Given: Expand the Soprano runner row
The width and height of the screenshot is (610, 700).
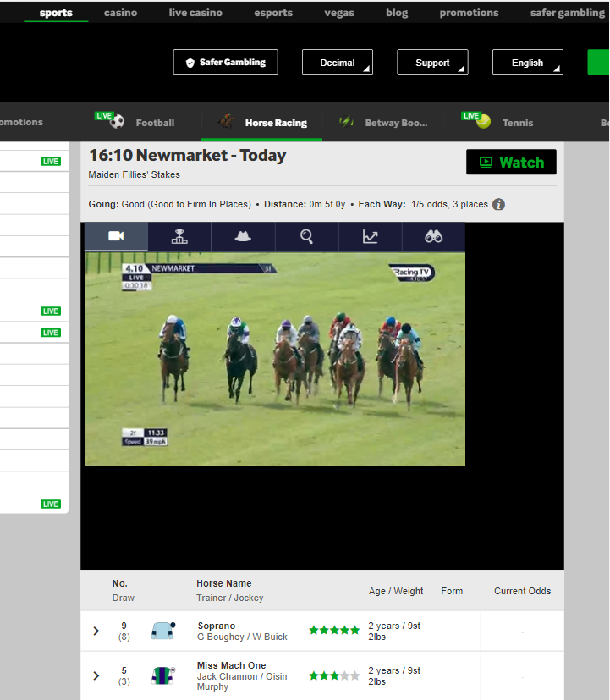Looking at the screenshot, I should coord(96,631).
